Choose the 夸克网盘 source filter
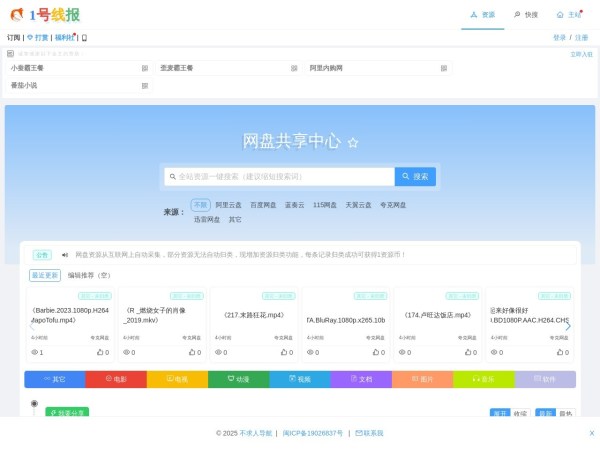The height and width of the screenshot is (450, 600). [x=393, y=205]
